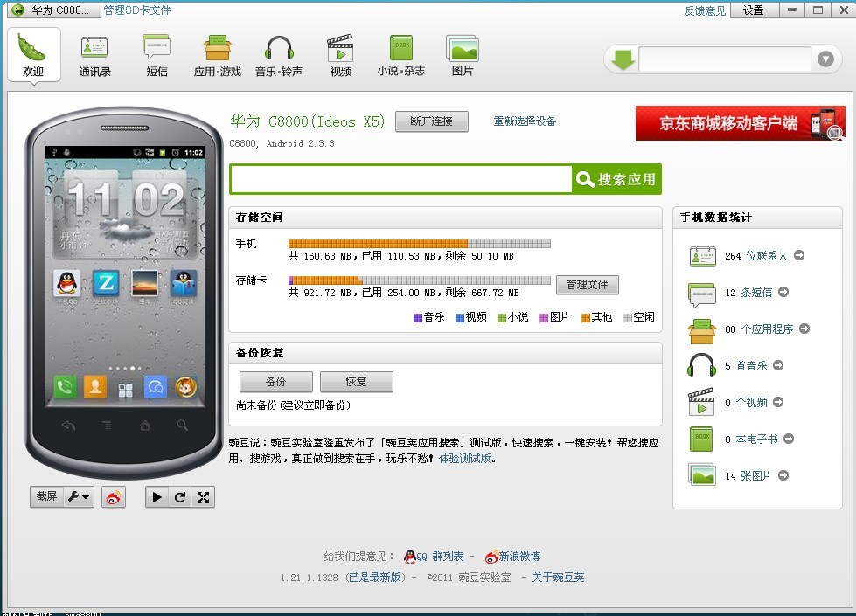Open the 视频 videos section

point(339,54)
